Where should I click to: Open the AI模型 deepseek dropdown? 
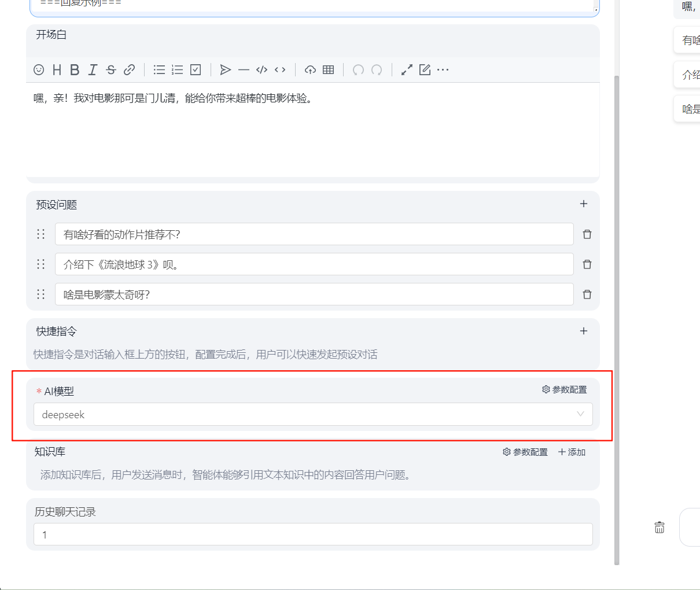313,414
